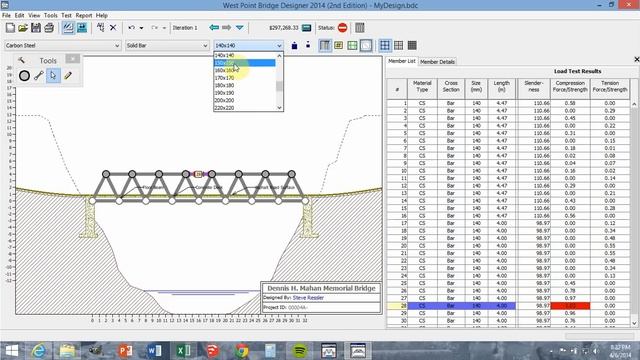
Task: Choose 220x220 from size list
Action: 244,108
